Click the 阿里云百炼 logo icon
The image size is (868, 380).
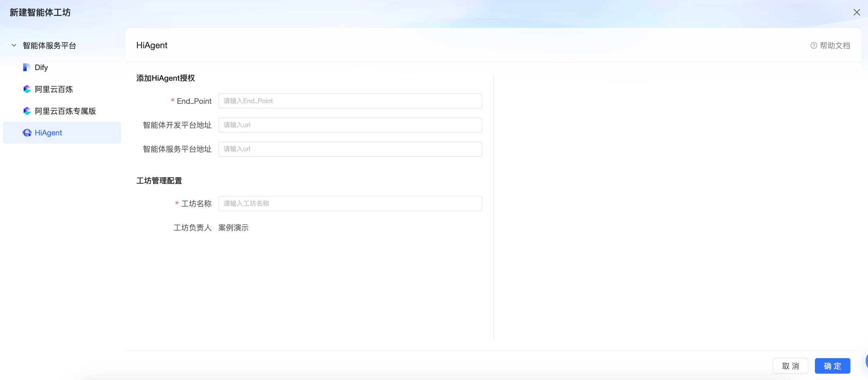tap(27, 89)
